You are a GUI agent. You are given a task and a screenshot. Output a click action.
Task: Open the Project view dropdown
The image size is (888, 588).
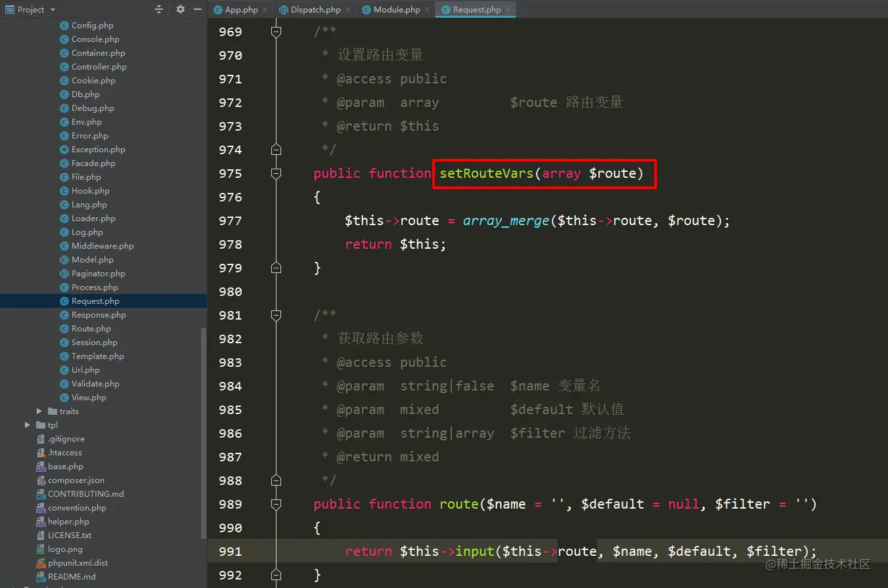(x=53, y=9)
